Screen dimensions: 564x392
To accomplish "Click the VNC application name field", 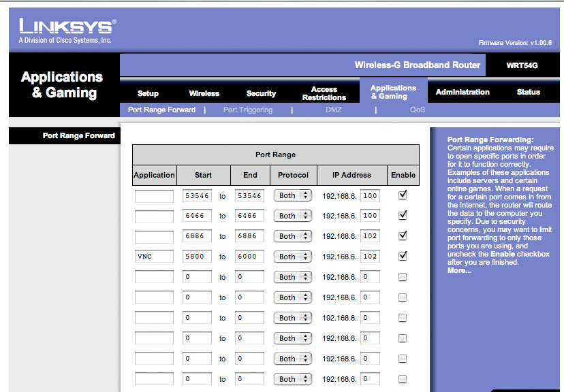I will click(154, 257).
